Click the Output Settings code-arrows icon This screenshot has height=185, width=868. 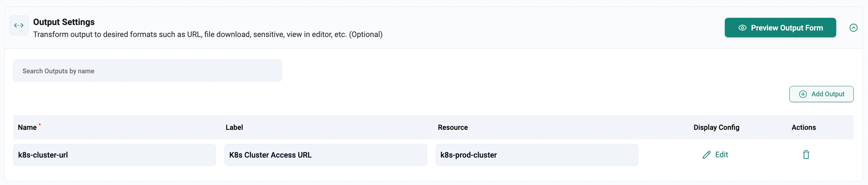tap(19, 25)
